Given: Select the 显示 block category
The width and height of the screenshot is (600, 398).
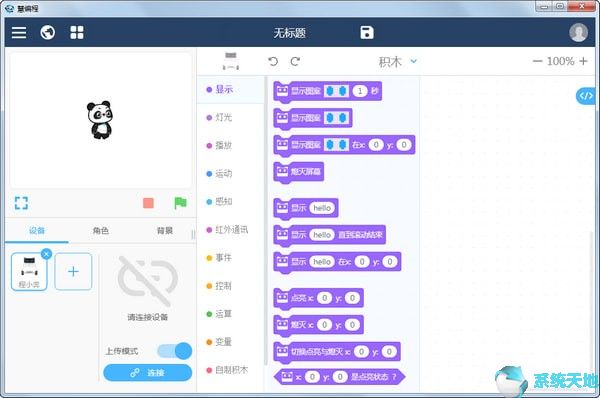Looking at the screenshot, I should (x=231, y=90).
